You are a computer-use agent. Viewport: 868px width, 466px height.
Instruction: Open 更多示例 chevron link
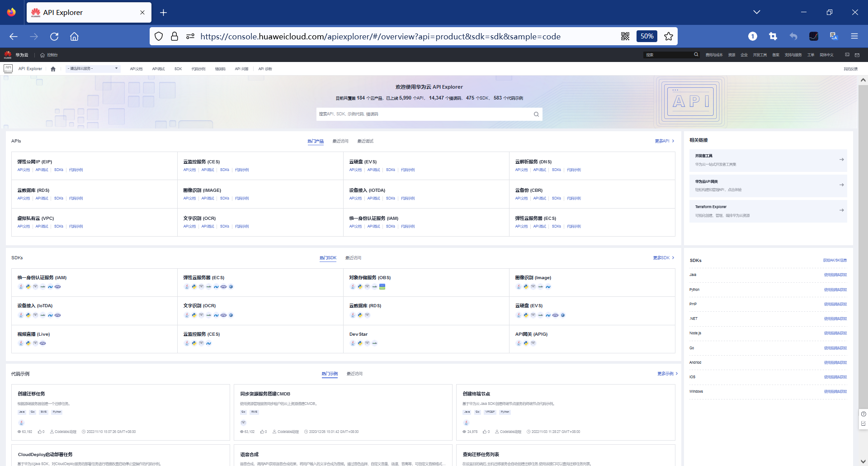667,374
